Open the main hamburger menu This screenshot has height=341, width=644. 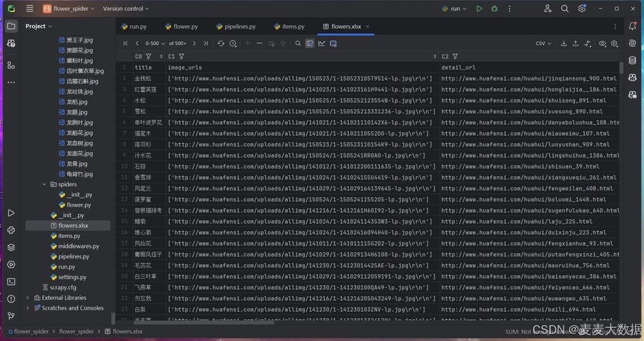(x=29, y=9)
